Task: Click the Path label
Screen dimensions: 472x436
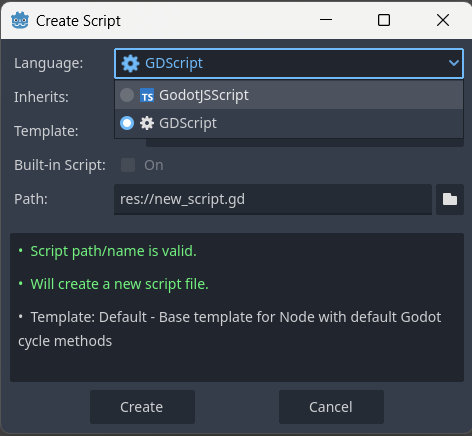Action: 31,199
